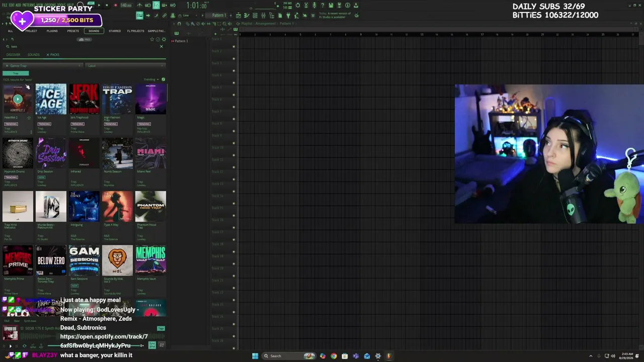This screenshot has width=644, height=362.
Task: Stop playback with the Stop button
Action: tap(107, 6)
